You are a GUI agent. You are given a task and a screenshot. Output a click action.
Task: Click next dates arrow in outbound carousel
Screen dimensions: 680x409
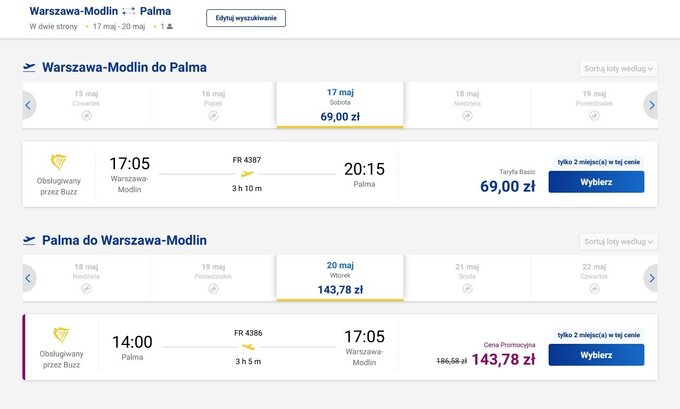652,105
